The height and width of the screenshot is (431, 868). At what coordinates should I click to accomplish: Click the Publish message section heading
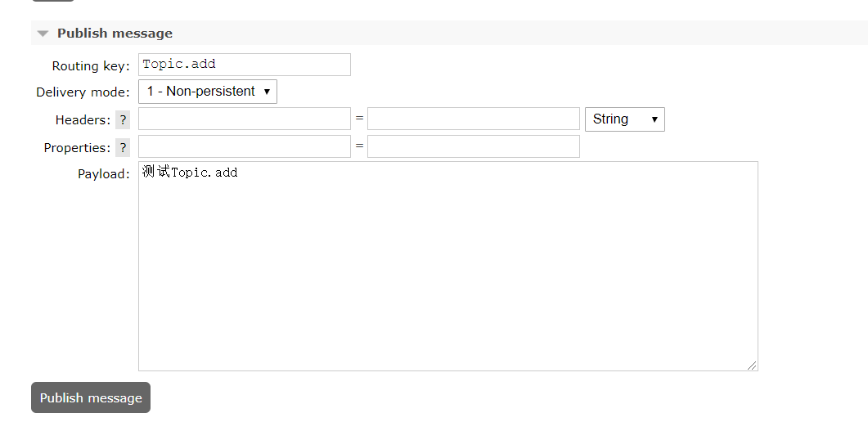click(115, 34)
